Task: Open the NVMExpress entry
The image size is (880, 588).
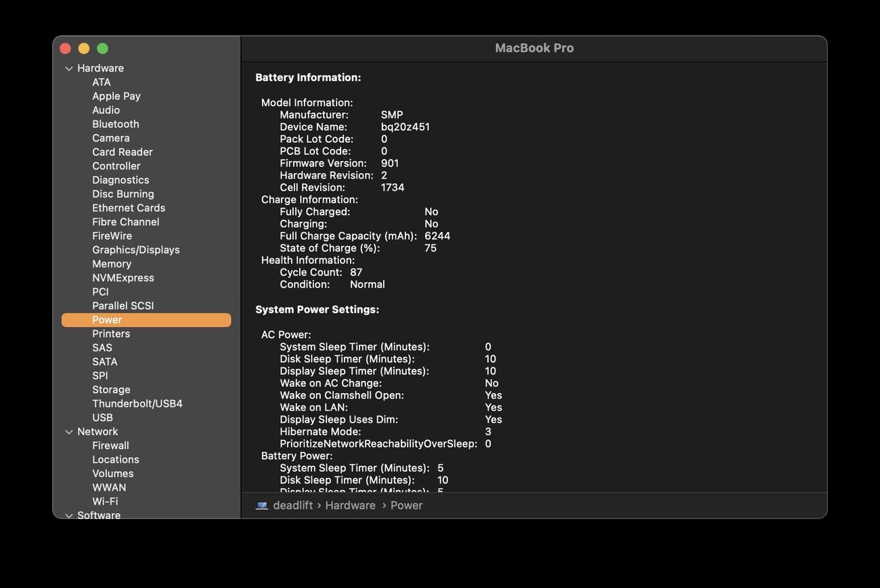Action: [x=123, y=278]
